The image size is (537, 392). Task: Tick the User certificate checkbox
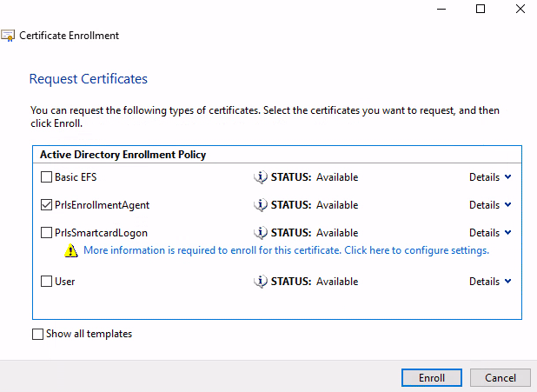pos(46,282)
